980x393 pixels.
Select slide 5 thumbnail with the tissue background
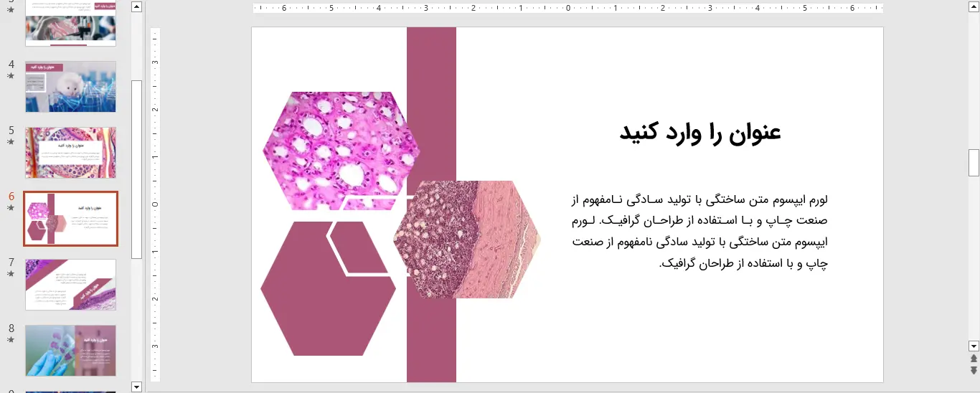point(70,153)
